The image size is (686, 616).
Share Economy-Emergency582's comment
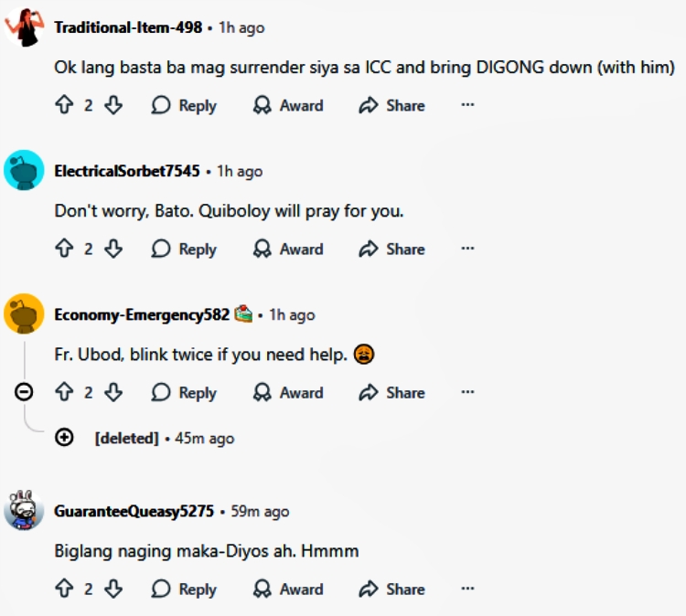[x=391, y=392]
